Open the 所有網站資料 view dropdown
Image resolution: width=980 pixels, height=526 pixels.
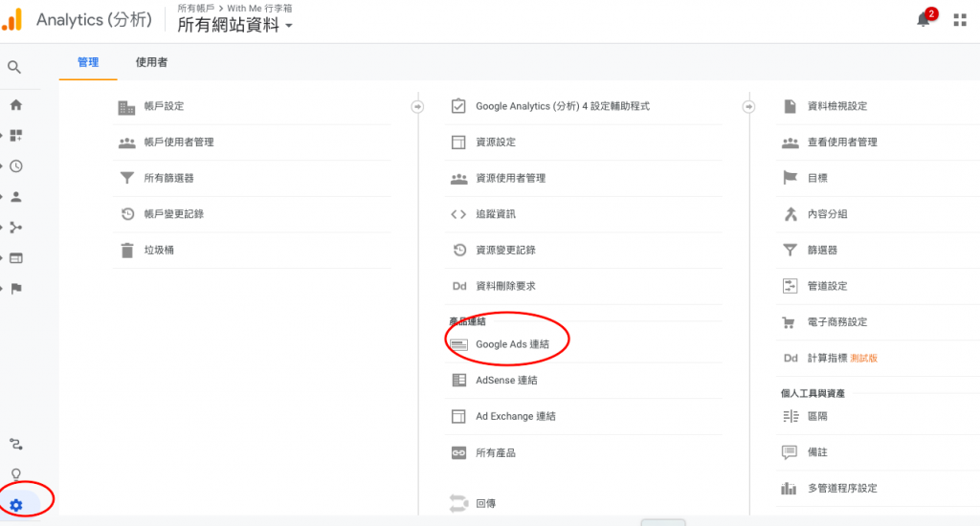(x=235, y=25)
